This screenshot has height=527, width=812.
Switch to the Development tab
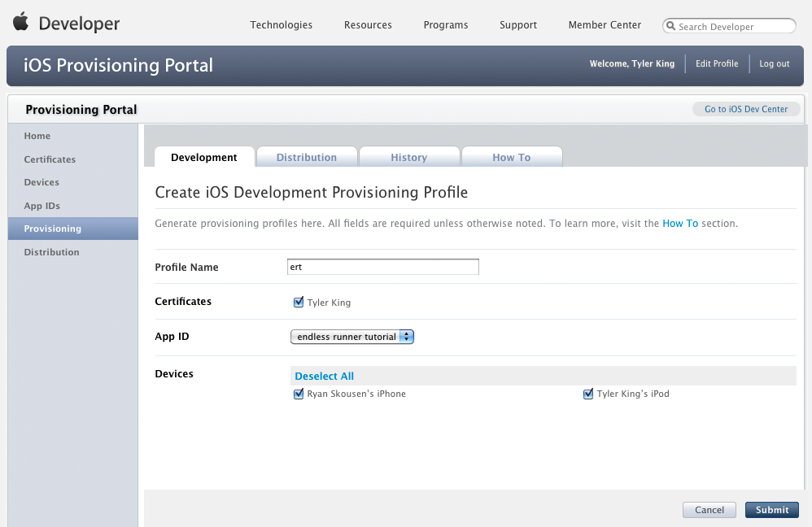[204, 157]
